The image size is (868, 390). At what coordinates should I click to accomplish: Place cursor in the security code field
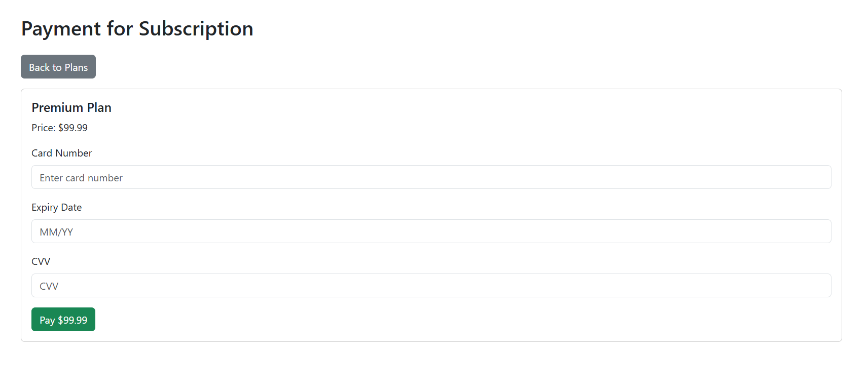coord(431,286)
